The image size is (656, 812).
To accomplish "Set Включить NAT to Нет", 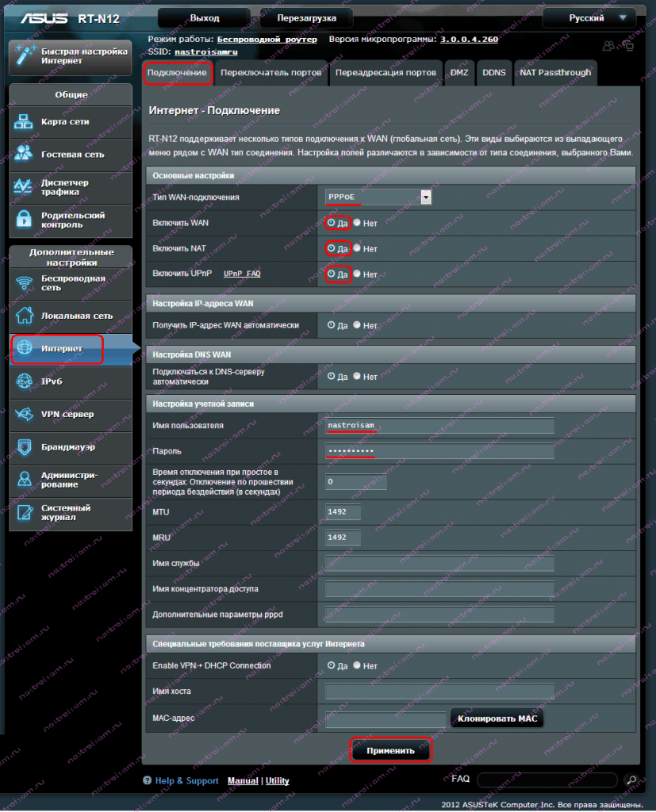I will (357, 248).
